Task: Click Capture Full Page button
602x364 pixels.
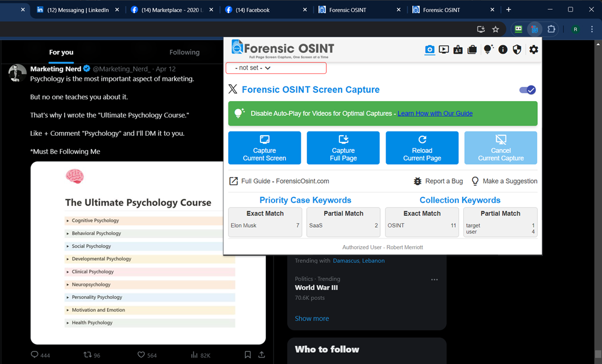Action: [x=343, y=148]
